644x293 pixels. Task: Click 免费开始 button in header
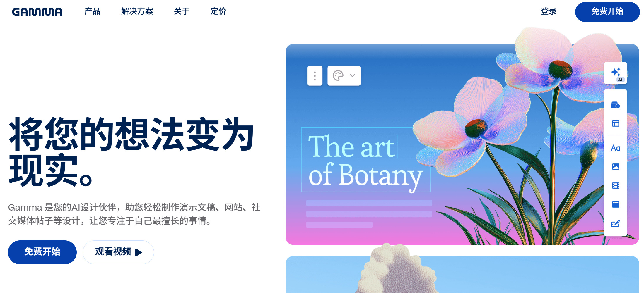pos(607,12)
